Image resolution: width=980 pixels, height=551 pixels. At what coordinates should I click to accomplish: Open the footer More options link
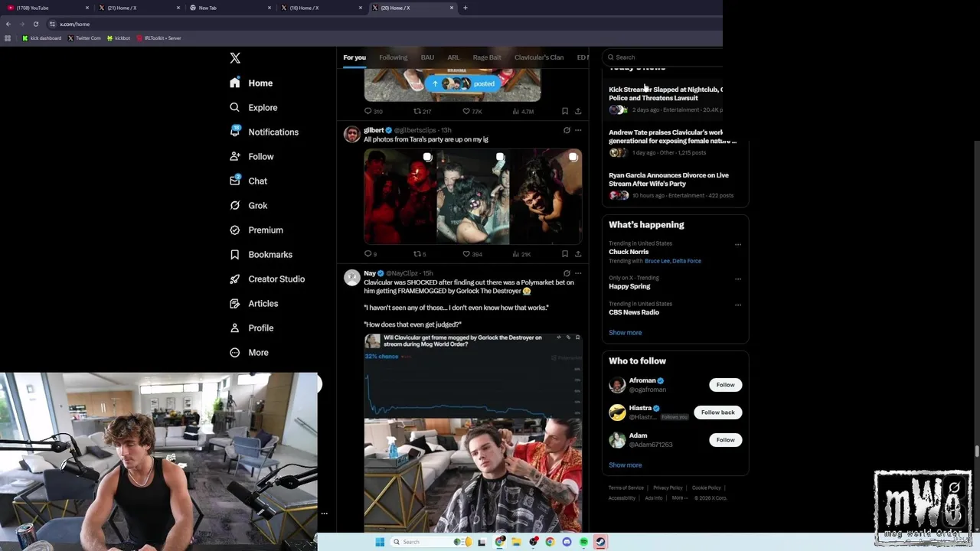pos(679,498)
